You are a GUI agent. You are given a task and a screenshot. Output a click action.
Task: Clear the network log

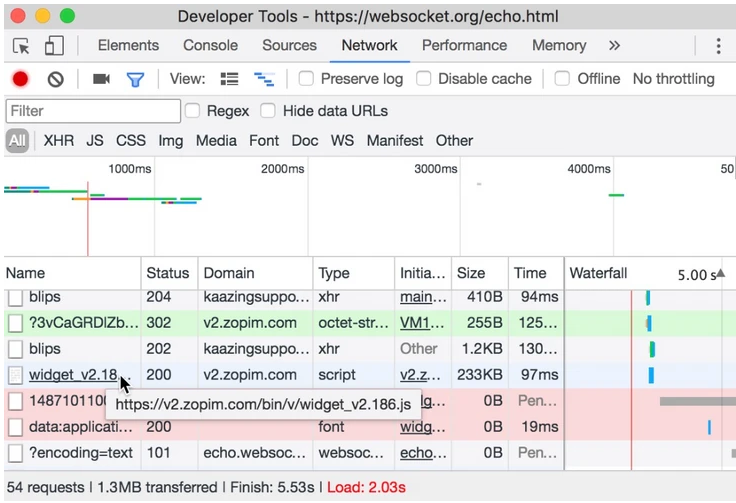click(55, 79)
